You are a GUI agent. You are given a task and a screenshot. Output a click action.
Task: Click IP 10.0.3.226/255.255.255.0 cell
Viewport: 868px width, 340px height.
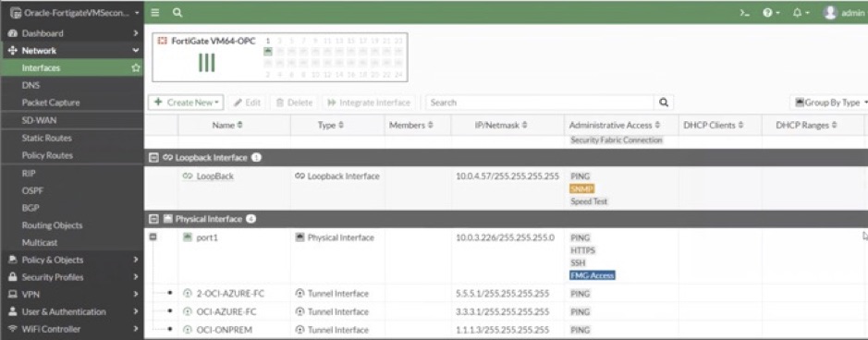coord(505,237)
